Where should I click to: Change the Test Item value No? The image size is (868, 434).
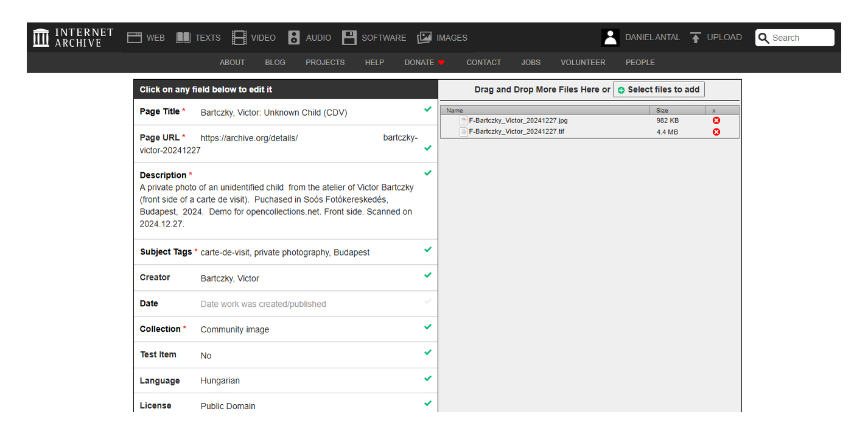[206, 355]
